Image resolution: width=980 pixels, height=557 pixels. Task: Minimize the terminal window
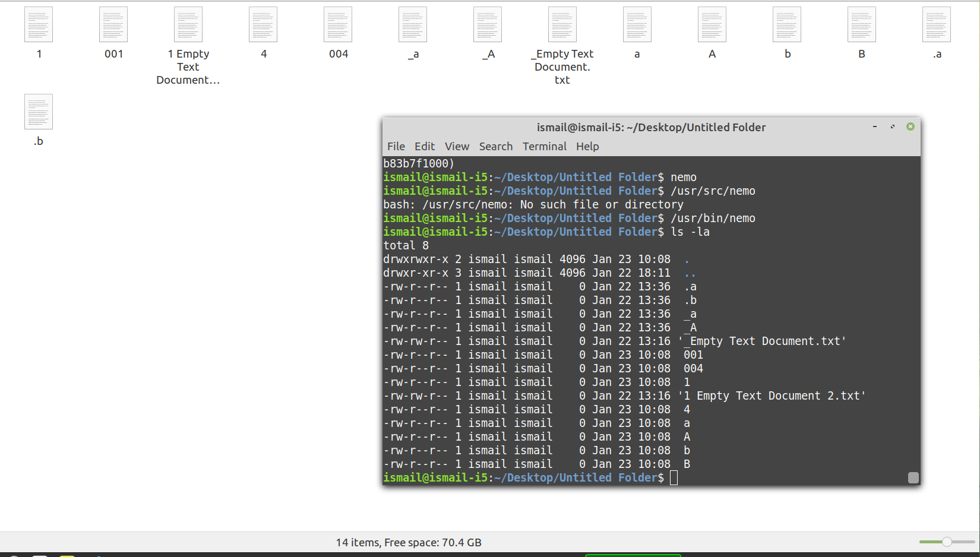coord(875,126)
